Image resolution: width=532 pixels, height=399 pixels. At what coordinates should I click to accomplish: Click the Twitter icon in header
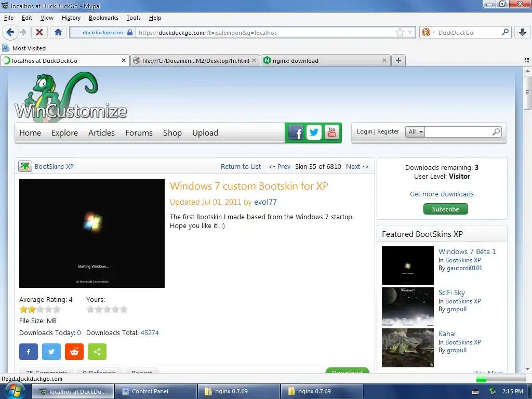coord(314,132)
